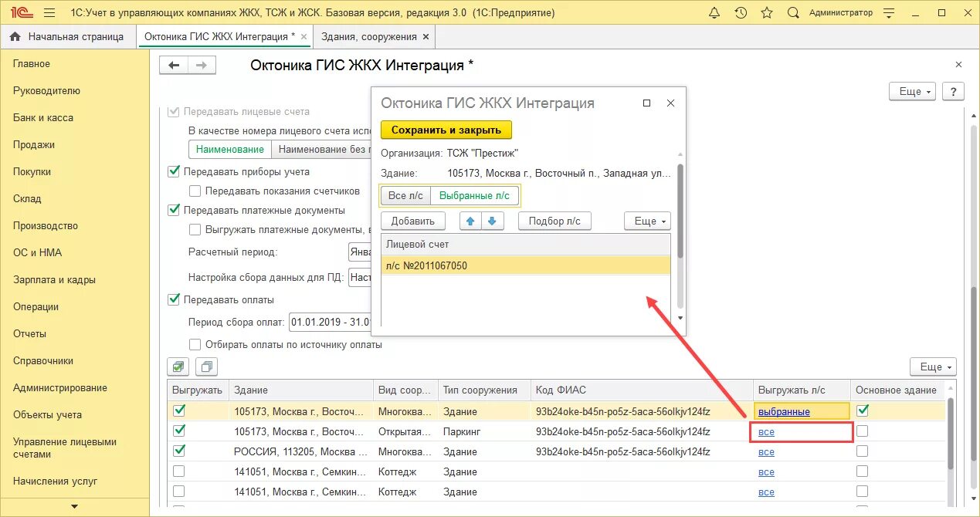Toggle Отбирать оплаты по источнику оплаты checkbox

tap(195, 345)
